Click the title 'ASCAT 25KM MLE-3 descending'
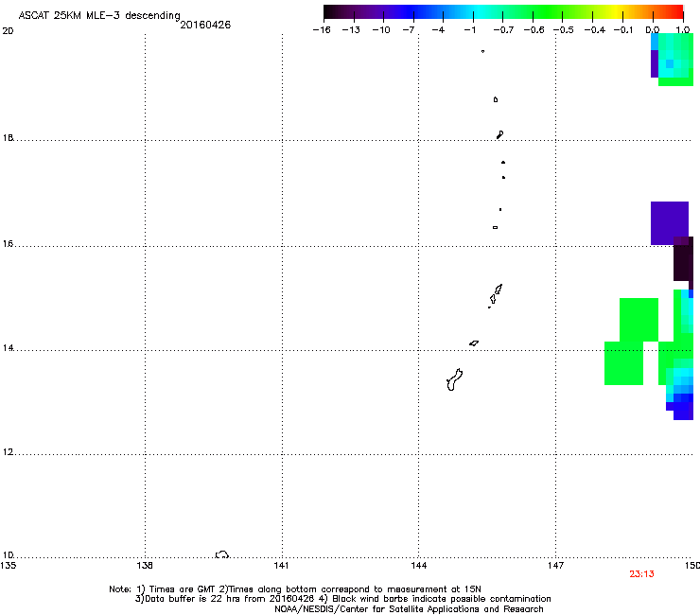This screenshot has width=700, height=615. click(x=99, y=15)
